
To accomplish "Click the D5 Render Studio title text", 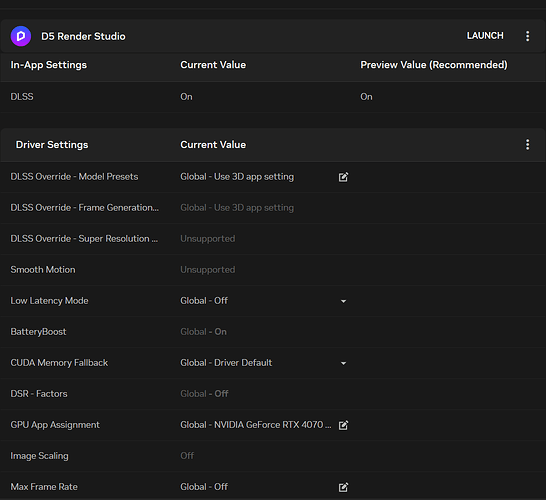I will tap(83, 36).
